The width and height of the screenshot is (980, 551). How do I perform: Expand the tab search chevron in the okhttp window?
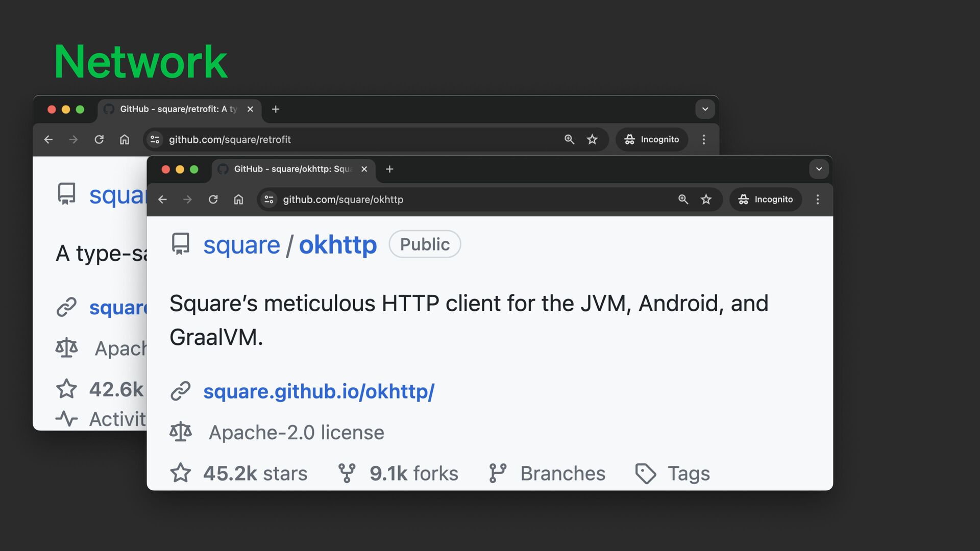tap(819, 169)
